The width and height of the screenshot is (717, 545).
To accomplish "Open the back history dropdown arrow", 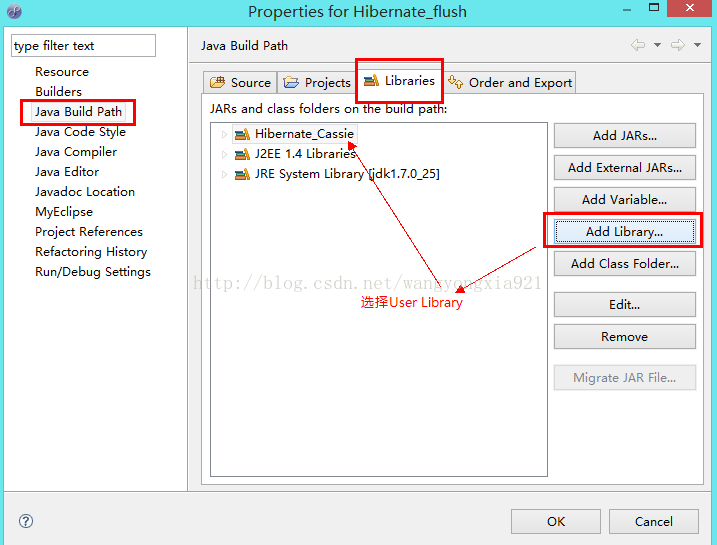I will [658, 45].
